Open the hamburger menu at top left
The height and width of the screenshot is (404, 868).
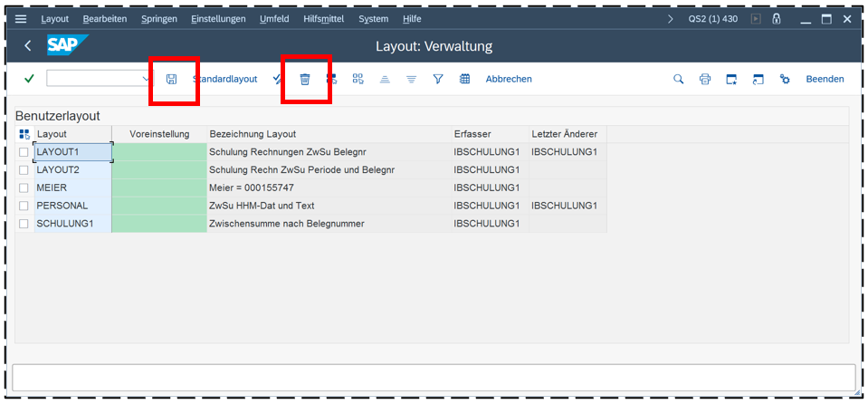(21, 19)
